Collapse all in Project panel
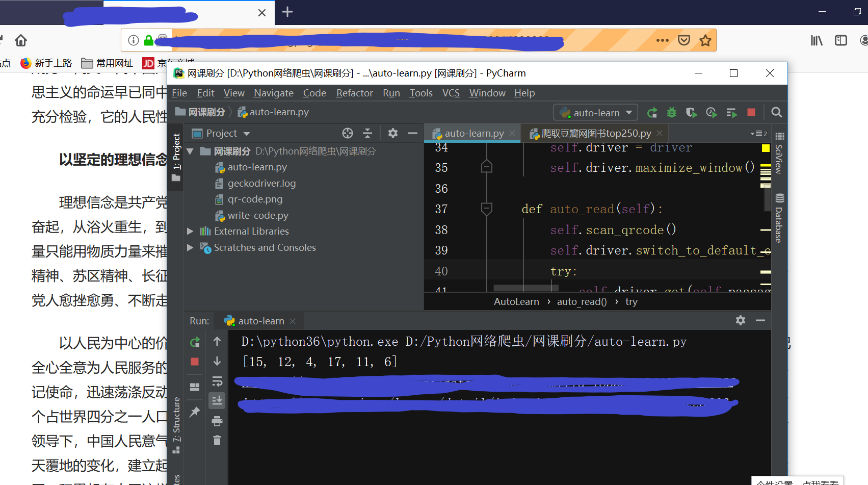The width and height of the screenshot is (868, 485). pyautogui.click(x=367, y=133)
